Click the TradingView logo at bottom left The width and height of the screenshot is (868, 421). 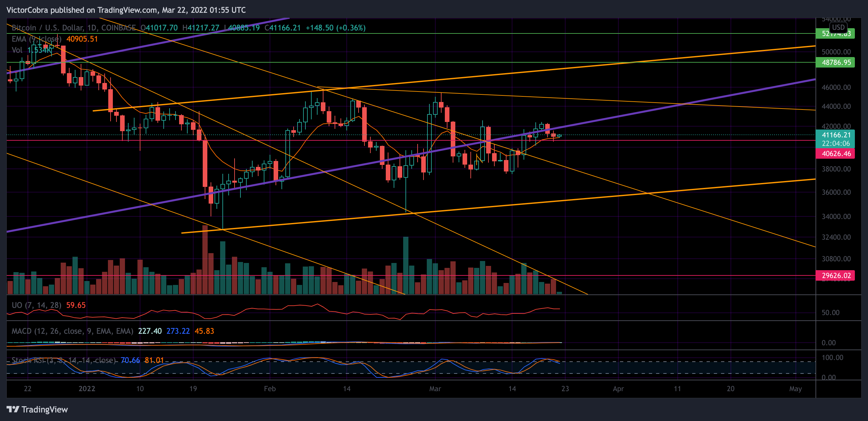pyautogui.click(x=37, y=409)
